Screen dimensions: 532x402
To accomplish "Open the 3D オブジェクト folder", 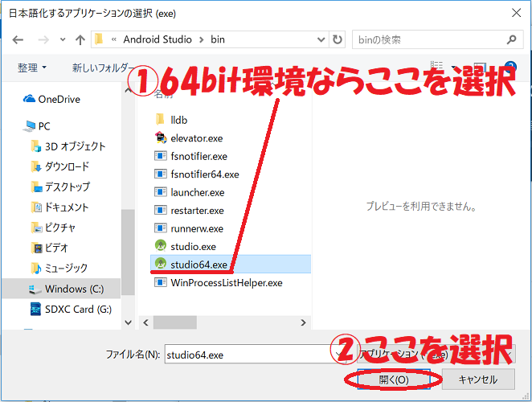I will [68, 146].
